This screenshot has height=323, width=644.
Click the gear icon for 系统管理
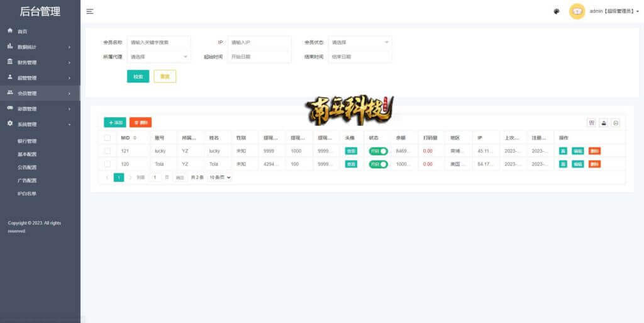pos(10,123)
